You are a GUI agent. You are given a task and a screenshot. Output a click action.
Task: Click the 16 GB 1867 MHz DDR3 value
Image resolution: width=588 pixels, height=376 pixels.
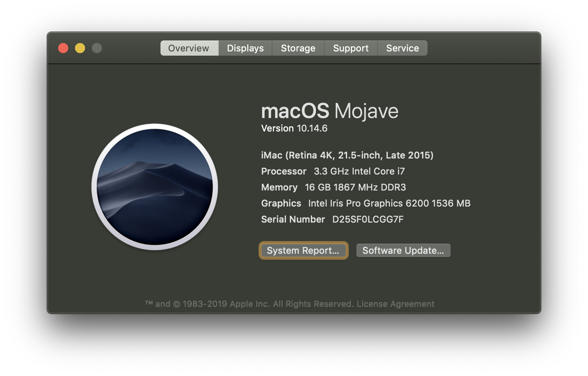tap(355, 188)
